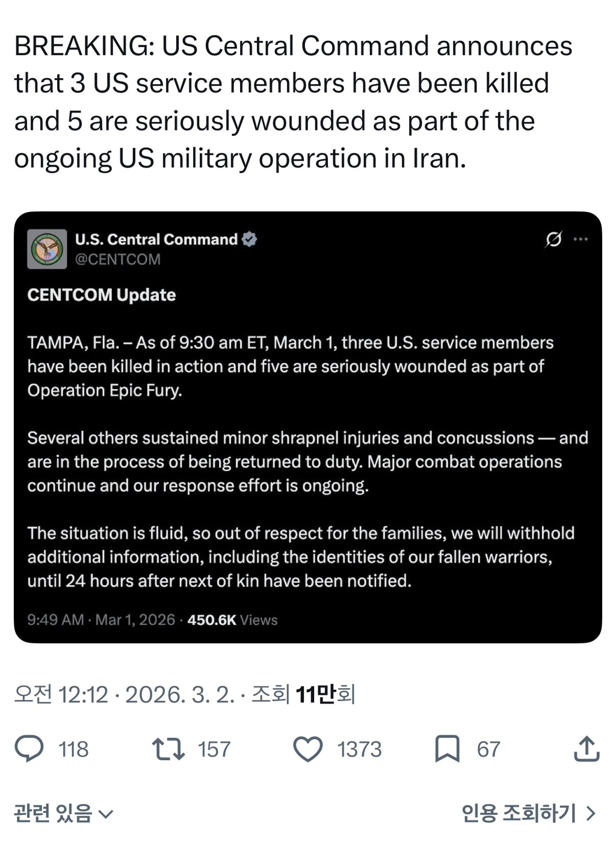This screenshot has width=616, height=845.
Task: Click the U.S. Central Command profile avatar
Action: [x=47, y=248]
